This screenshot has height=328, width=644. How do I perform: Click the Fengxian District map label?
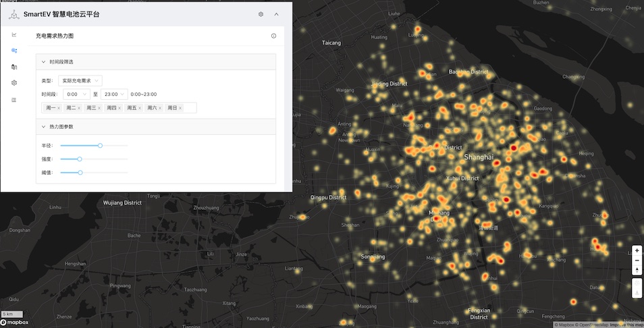click(x=479, y=314)
